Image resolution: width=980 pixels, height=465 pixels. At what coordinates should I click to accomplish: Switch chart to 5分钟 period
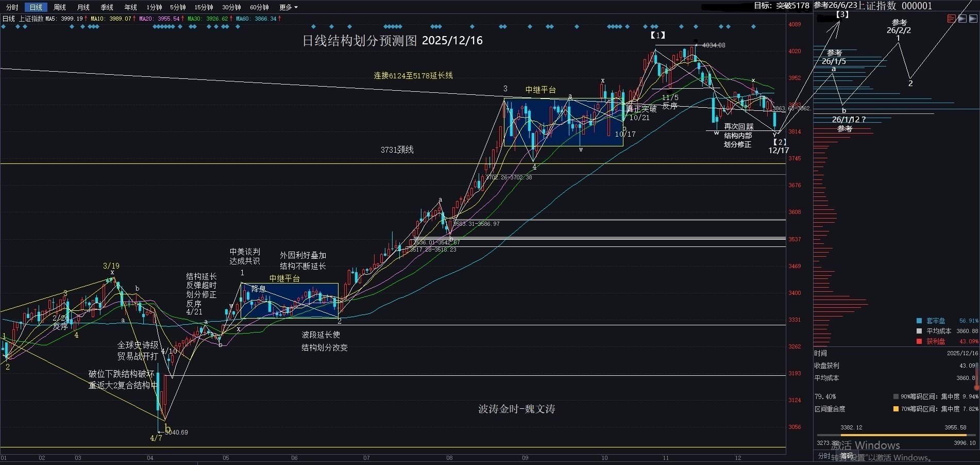178,7
